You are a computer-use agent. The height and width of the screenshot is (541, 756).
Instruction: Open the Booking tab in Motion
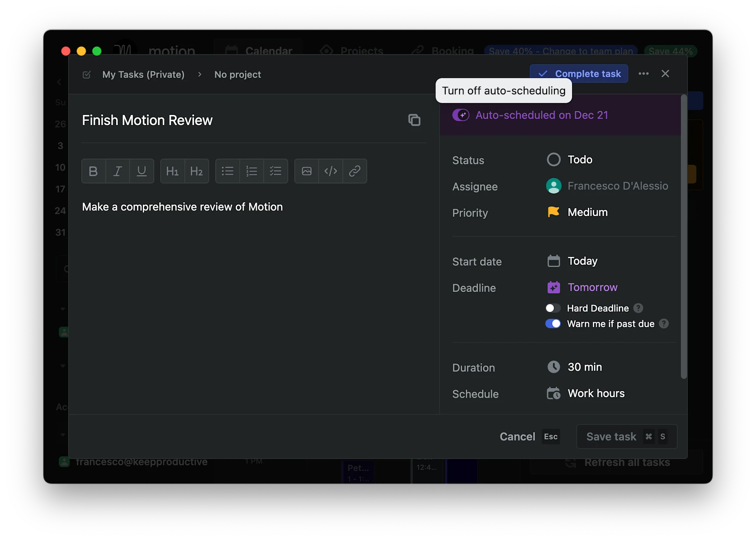pos(442,51)
